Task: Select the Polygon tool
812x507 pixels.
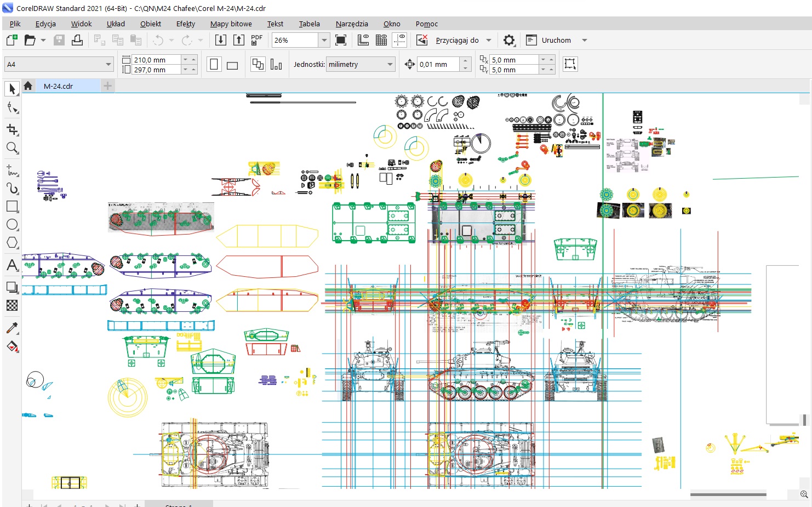Action: pyautogui.click(x=12, y=243)
